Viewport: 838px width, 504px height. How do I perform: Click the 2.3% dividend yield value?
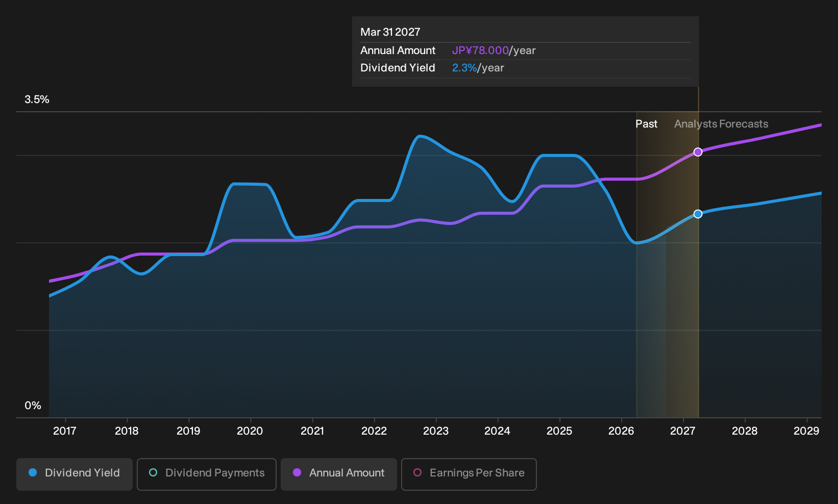(464, 68)
